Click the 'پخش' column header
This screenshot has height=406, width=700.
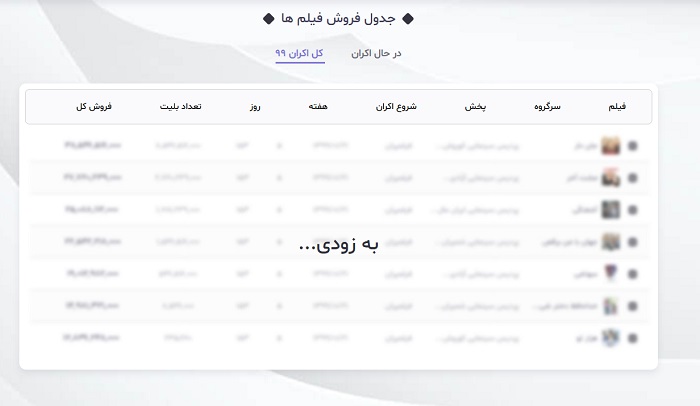[475, 106]
